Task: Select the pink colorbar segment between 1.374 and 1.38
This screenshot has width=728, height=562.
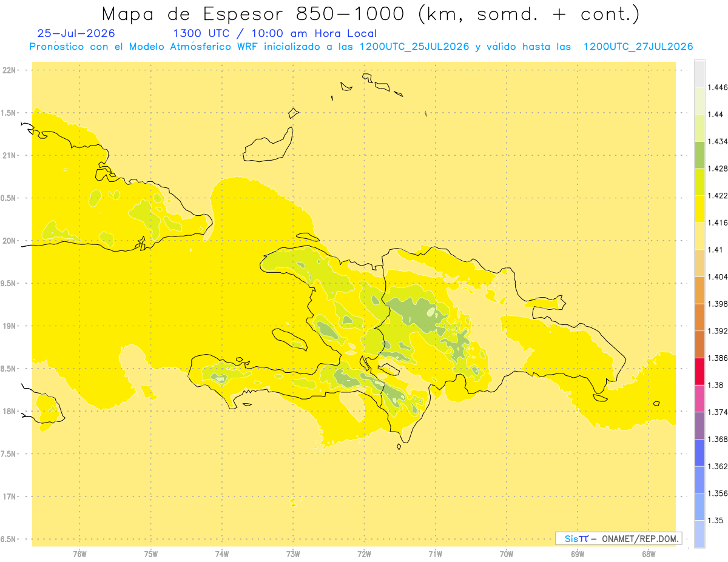Action: (699, 398)
